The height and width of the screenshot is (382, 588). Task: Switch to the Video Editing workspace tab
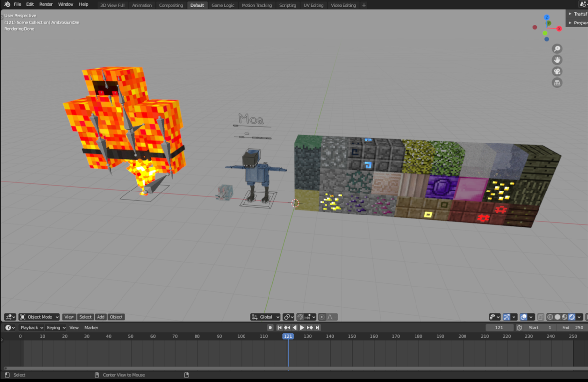[343, 5]
